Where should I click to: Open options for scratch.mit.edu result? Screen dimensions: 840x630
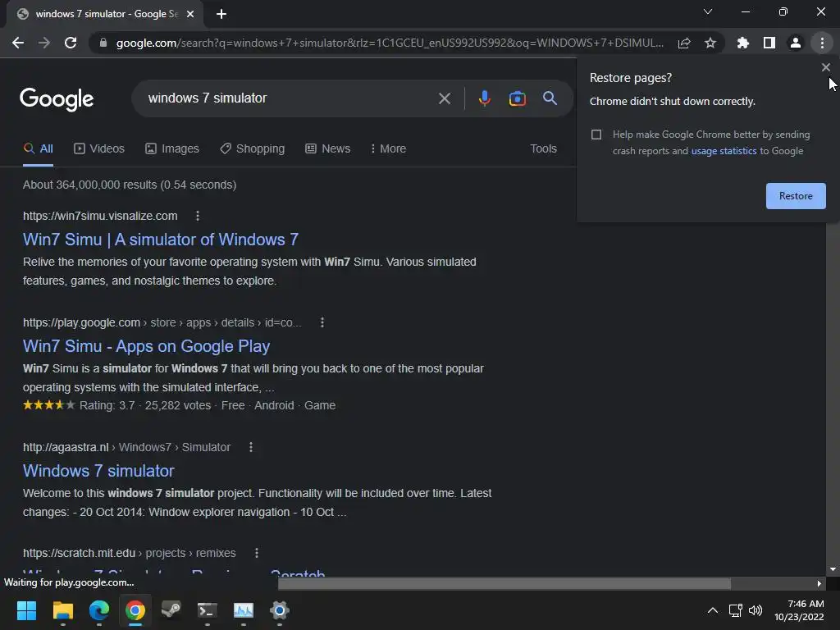(257, 553)
